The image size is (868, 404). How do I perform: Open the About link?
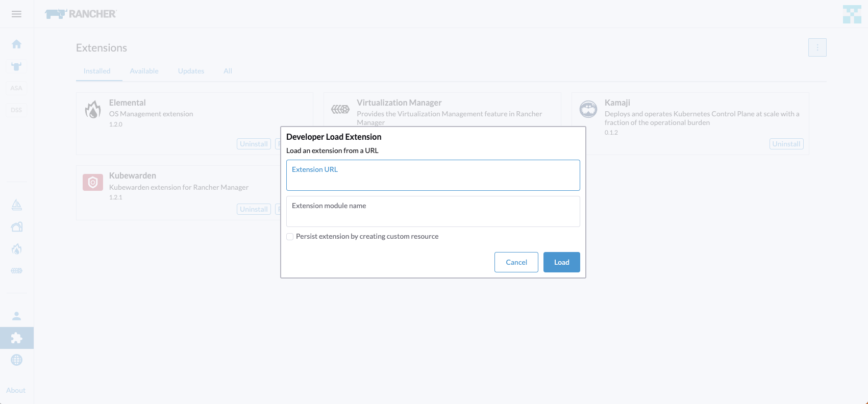(x=16, y=390)
